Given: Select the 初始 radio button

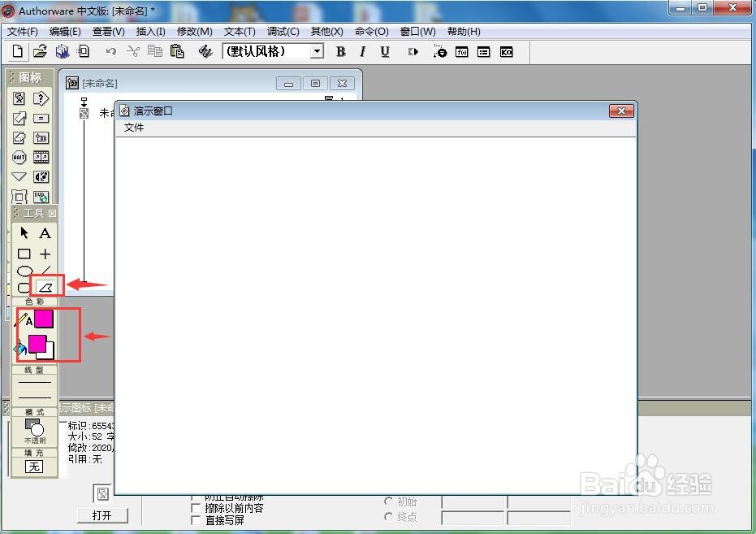Looking at the screenshot, I should 388,501.
